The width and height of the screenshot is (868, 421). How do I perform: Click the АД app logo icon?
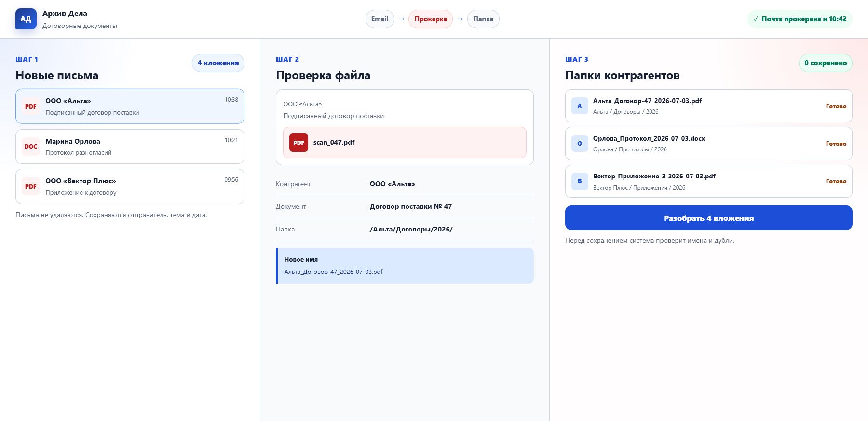[26, 19]
